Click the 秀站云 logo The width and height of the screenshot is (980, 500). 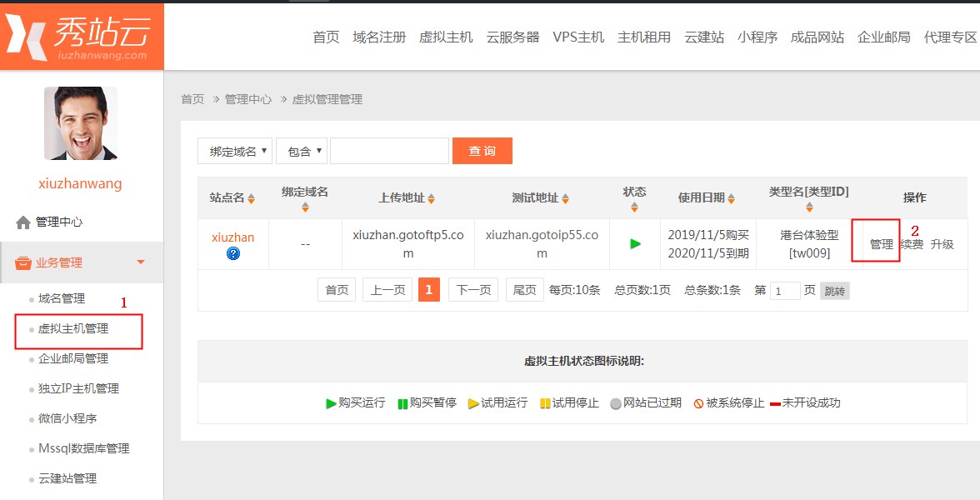[x=82, y=37]
